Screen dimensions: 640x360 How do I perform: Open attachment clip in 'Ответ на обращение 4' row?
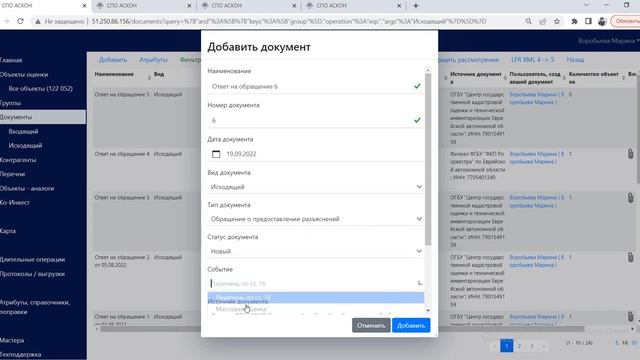click(631, 154)
